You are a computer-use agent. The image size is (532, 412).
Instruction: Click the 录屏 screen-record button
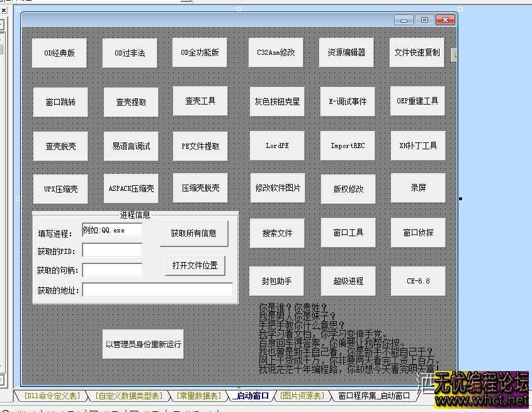417,188
